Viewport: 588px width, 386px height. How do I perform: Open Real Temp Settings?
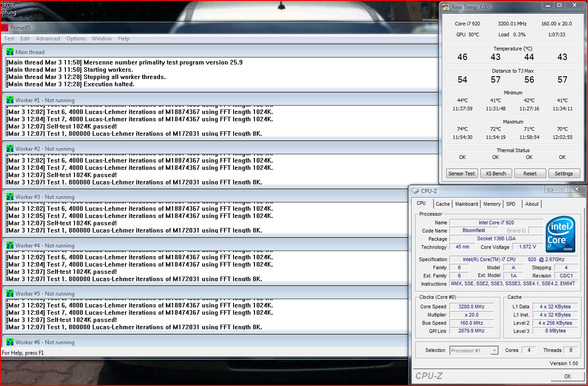click(564, 173)
